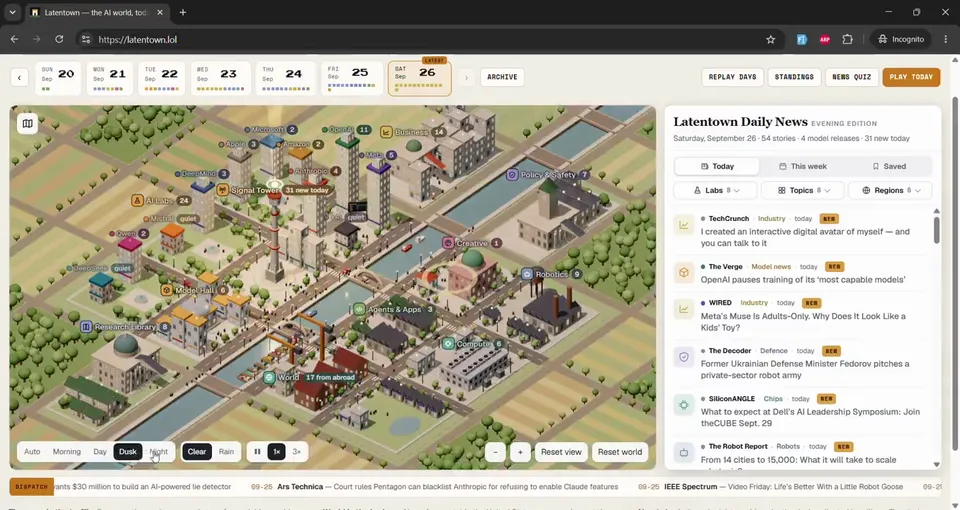Screen dimensions: 960x510
Task: Reload the page
Action: click(59, 39)
